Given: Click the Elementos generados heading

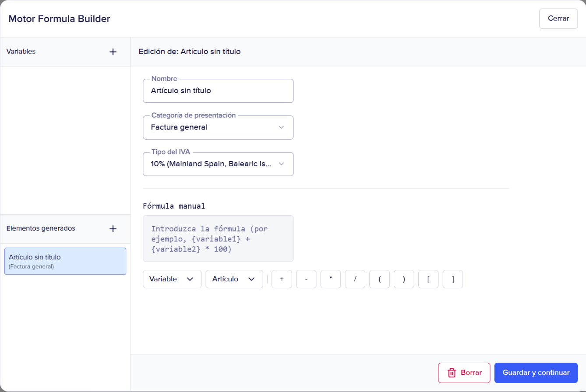Looking at the screenshot, I should click(x=41, y=228).
